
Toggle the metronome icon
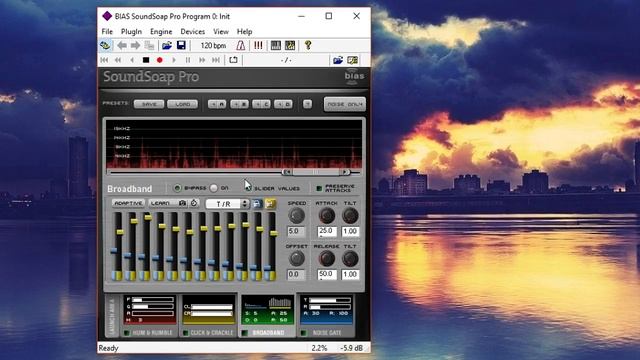click(x=241, y=45)
